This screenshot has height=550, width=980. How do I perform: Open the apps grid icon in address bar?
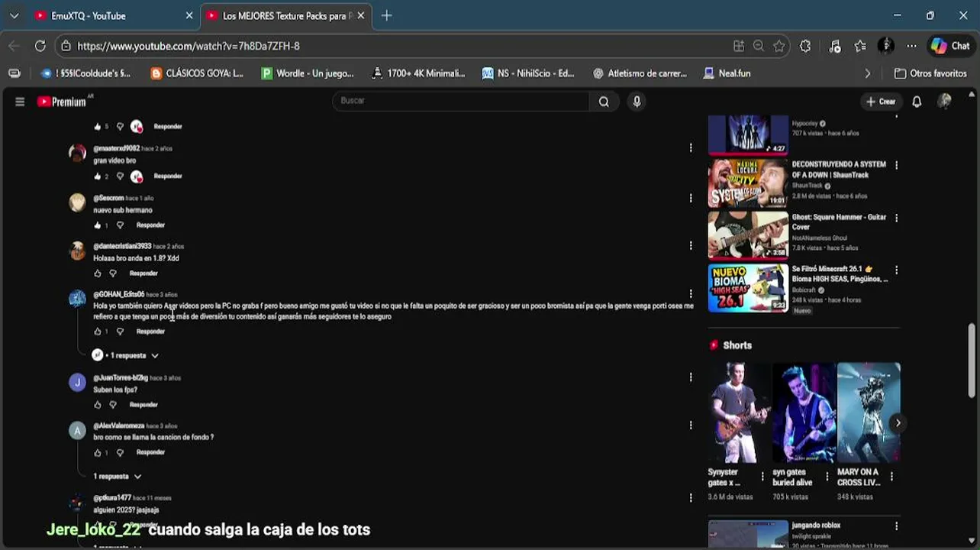[739, 46]
